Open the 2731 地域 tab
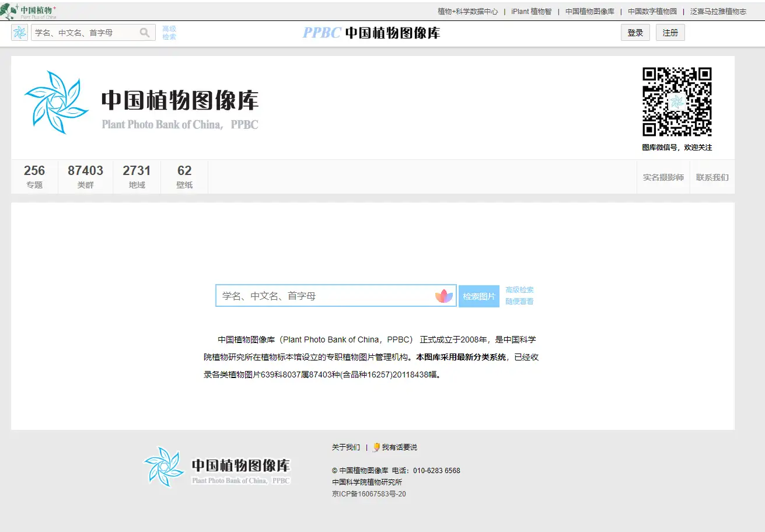 pyautogui.click(x=137, y=177)
